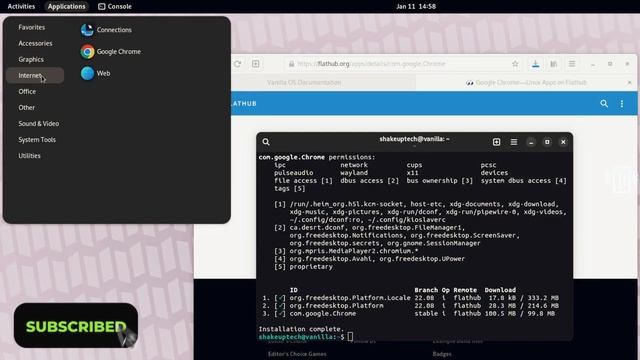Select the Accessories category
The width and height of the screenshot is (640, 360).
pos(35,43)
